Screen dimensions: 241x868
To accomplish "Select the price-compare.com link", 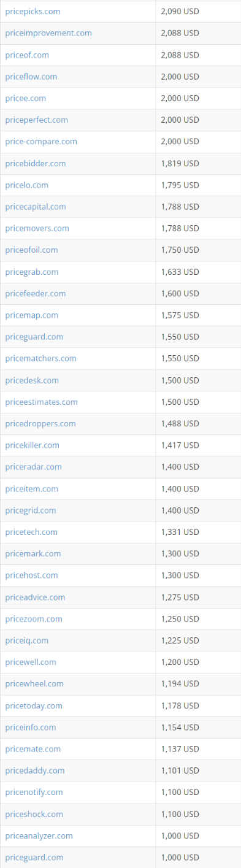I will click(x=41, y=142).
